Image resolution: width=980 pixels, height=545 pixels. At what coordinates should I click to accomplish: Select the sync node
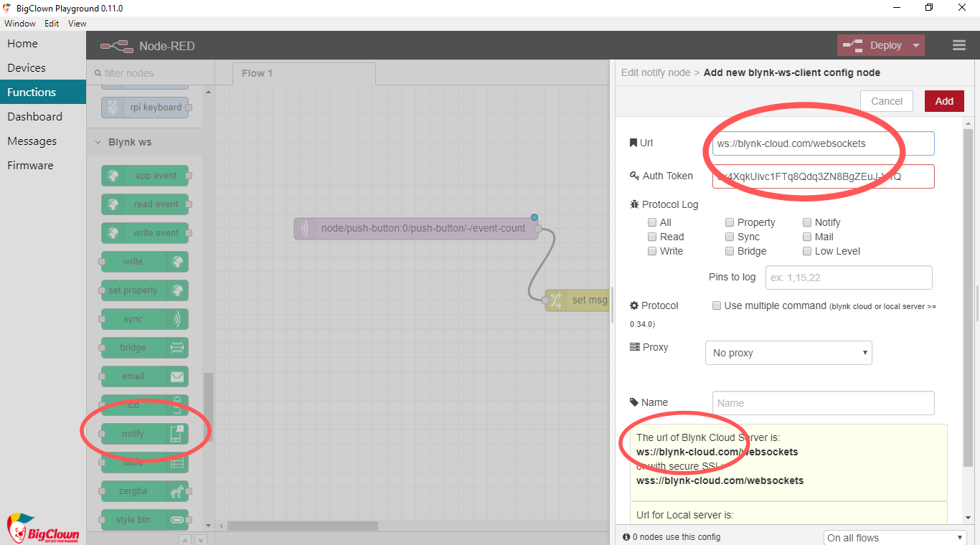tap(145, 319)
